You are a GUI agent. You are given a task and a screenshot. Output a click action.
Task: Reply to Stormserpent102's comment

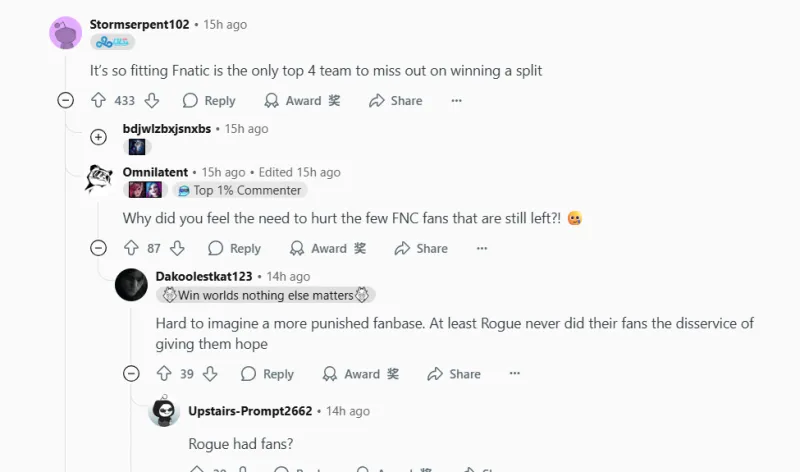coord(209,100)
